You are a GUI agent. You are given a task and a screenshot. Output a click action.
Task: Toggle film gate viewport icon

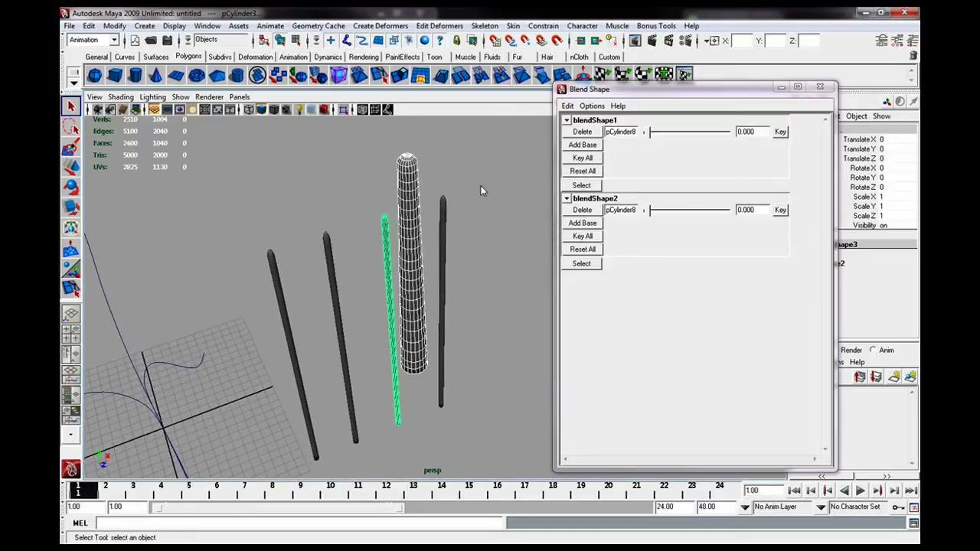point(167,109)
